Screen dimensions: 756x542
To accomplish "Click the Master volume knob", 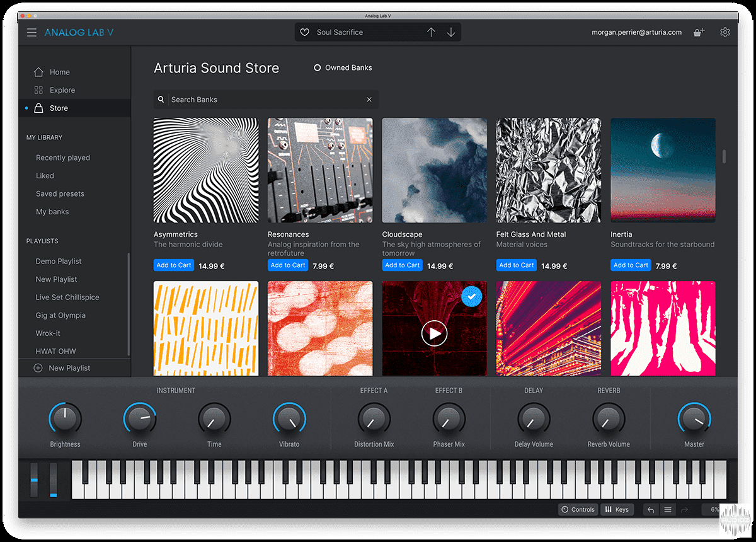I will pyautogui.click(x=694, y=418).
